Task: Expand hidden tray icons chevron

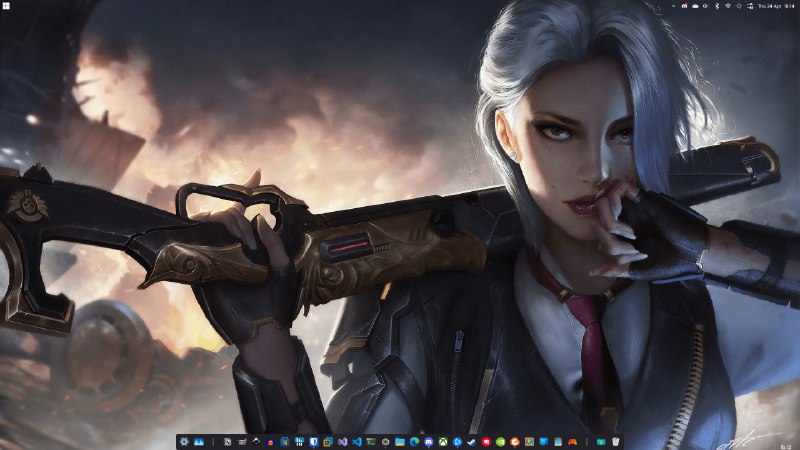Action: click(673, 6)
